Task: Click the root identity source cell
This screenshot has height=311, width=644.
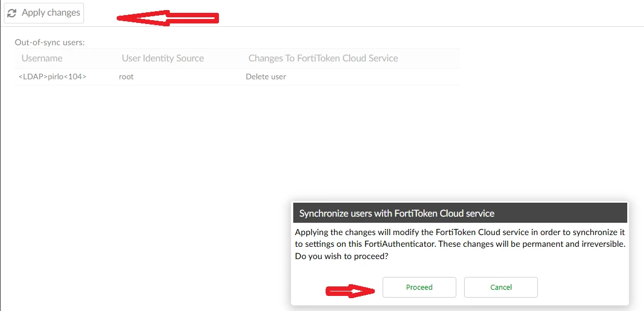Action: [x=126, y=77]
